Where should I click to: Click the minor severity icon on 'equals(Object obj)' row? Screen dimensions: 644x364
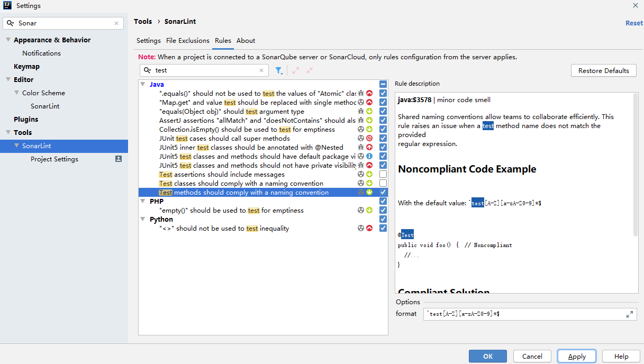[369, 111]
